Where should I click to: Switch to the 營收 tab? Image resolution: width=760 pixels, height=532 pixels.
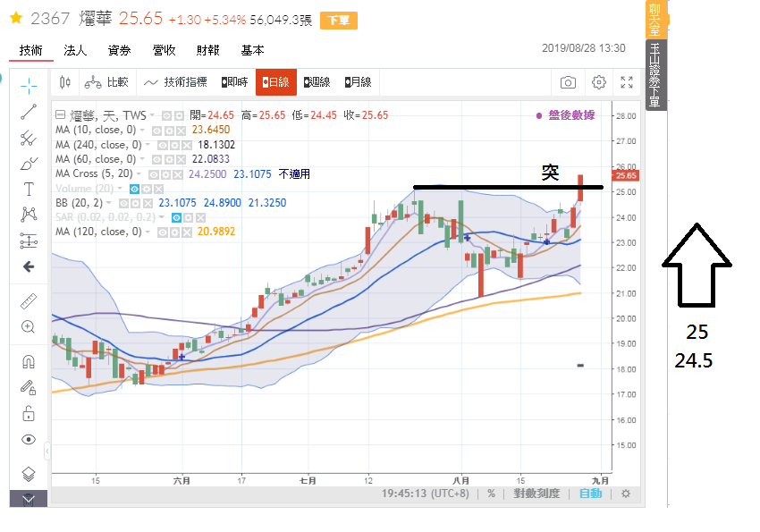click(164, 50)
